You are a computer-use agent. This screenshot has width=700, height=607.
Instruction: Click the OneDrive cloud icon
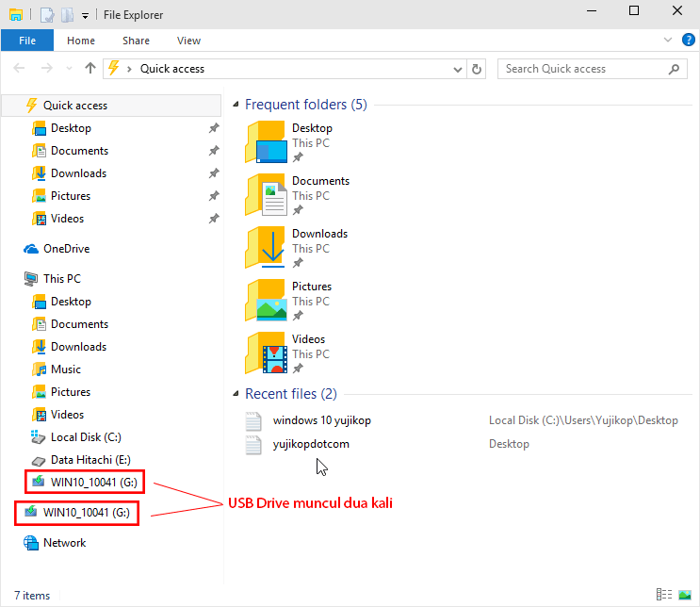click(x=31, y=249)
